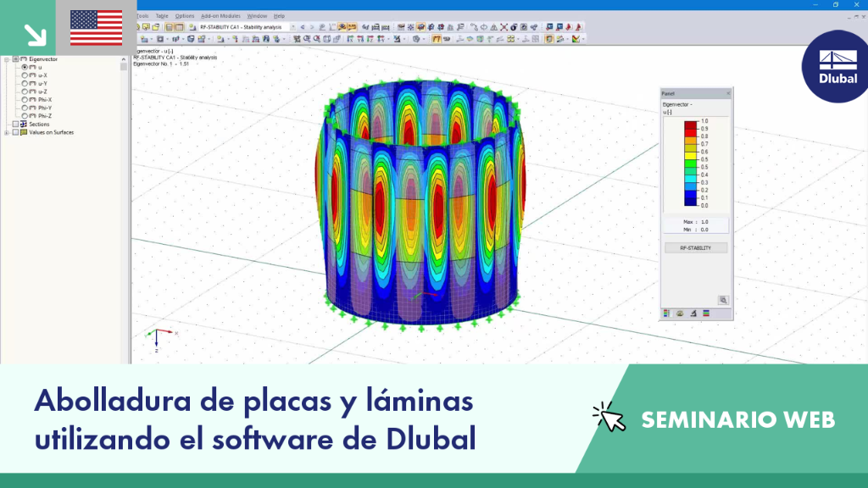Close the results Panel window
This screenshot has height=488, width=868.
[x=728, y=93]
